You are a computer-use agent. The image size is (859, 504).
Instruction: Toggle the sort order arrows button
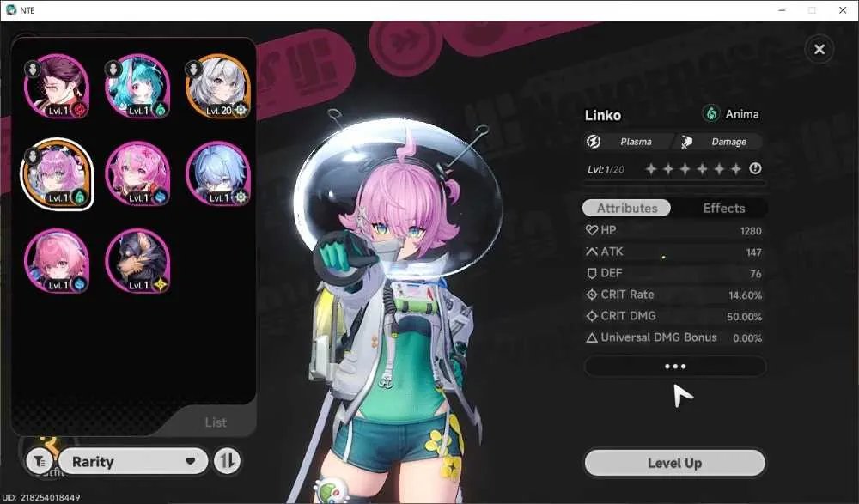point(228,461)
